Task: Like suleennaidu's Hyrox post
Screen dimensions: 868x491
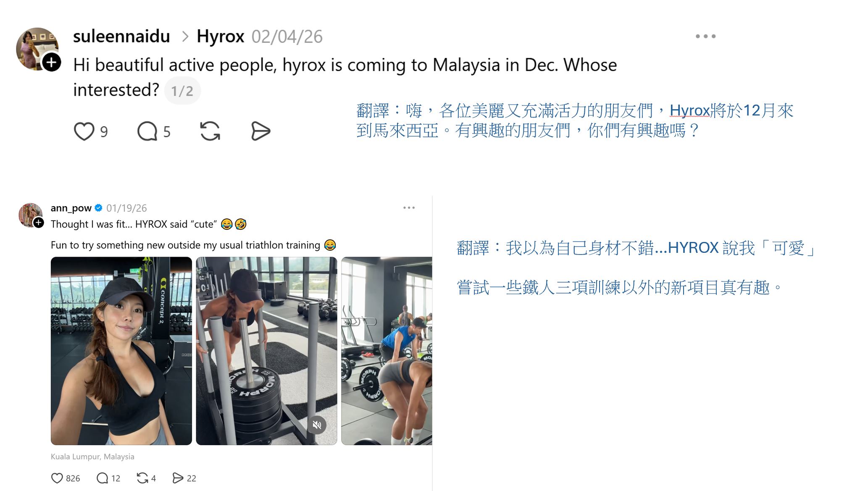Action: click(x=84, y=131)
